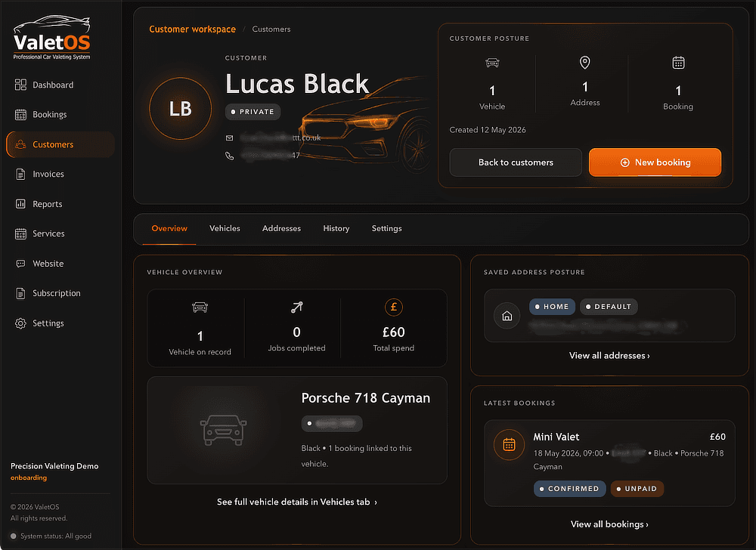Click the Bookings calendar icon in sidebar
The width and height of the screenshot is (756, 550).
coord(20,115)
